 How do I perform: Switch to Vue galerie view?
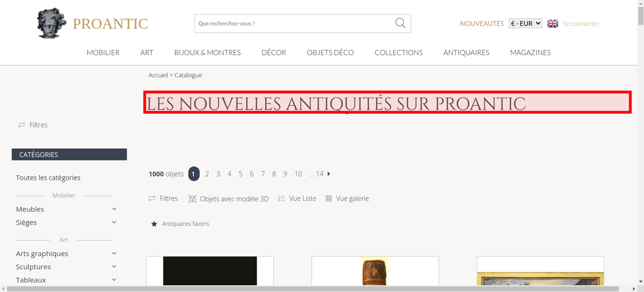coord(347,198)
